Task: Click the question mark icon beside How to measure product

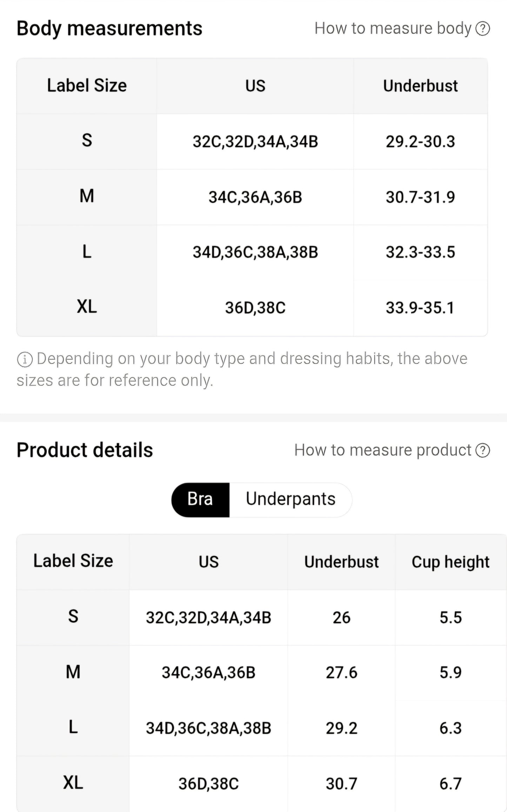Action: pos(482,451)
